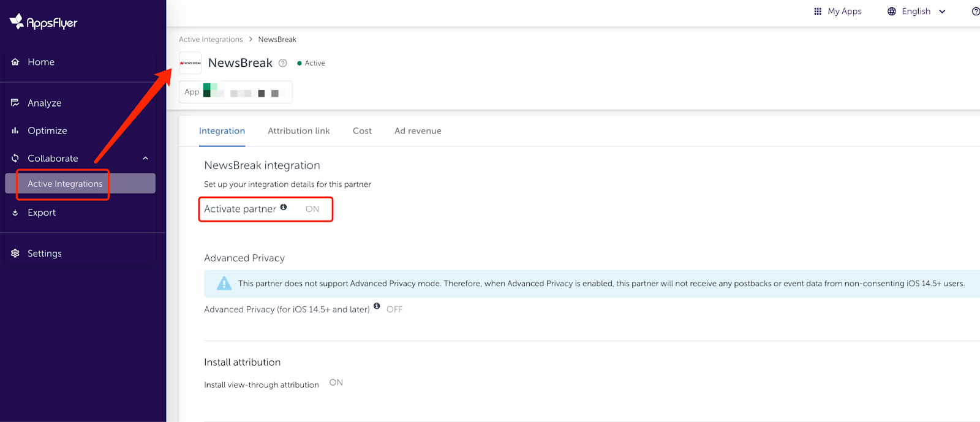Click Active Integrations breadcrumb link
This screenshot has width=980, height=422.
pos(211,39)
